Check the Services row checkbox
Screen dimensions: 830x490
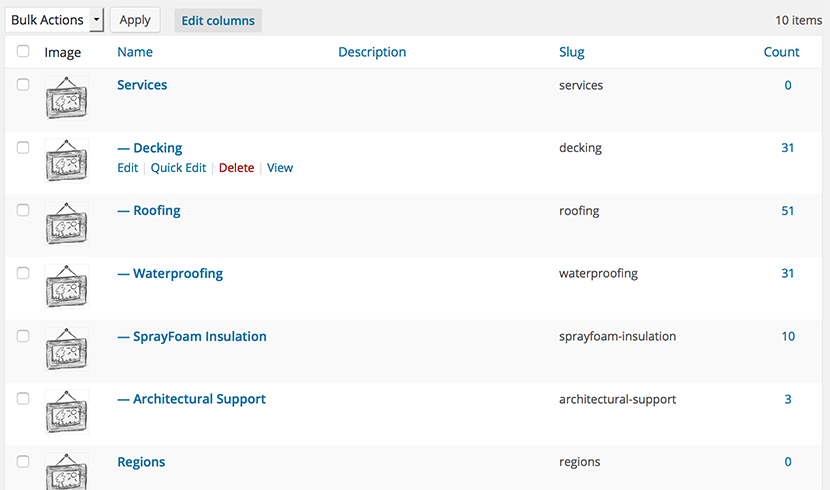(x=23, y=85)
